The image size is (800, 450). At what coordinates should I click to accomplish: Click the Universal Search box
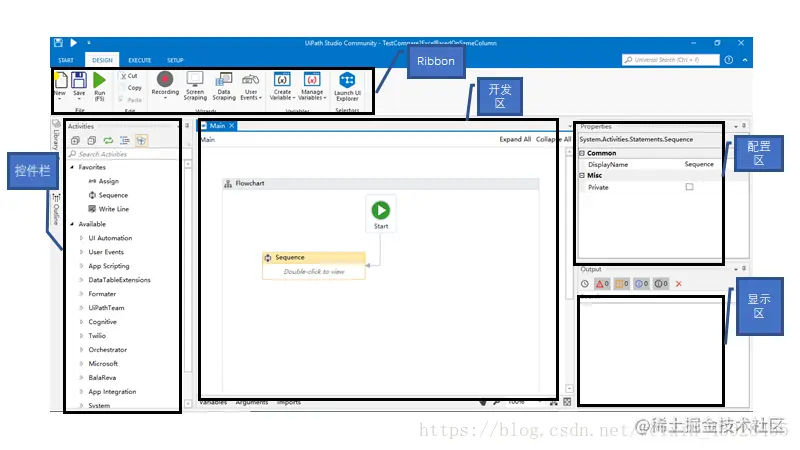coord(670,60)
